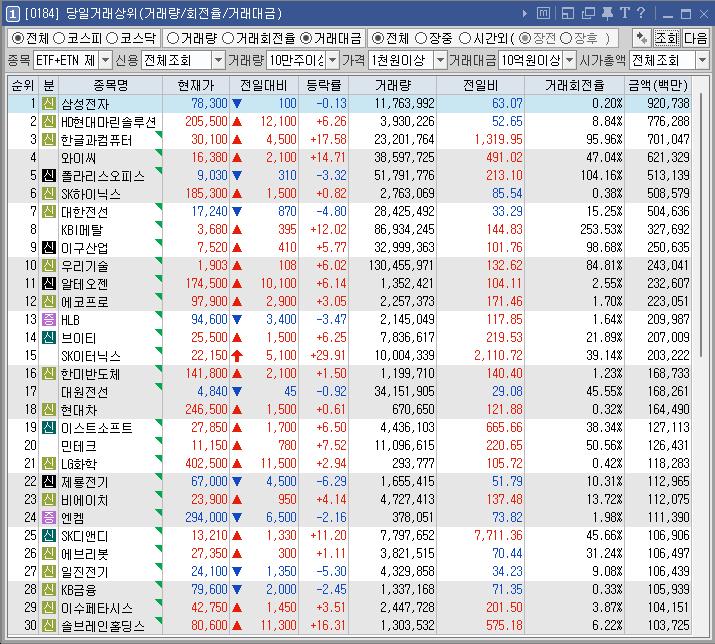Select the LG화학 stock name
Screen dimensions: 715x644
point(79,463)
